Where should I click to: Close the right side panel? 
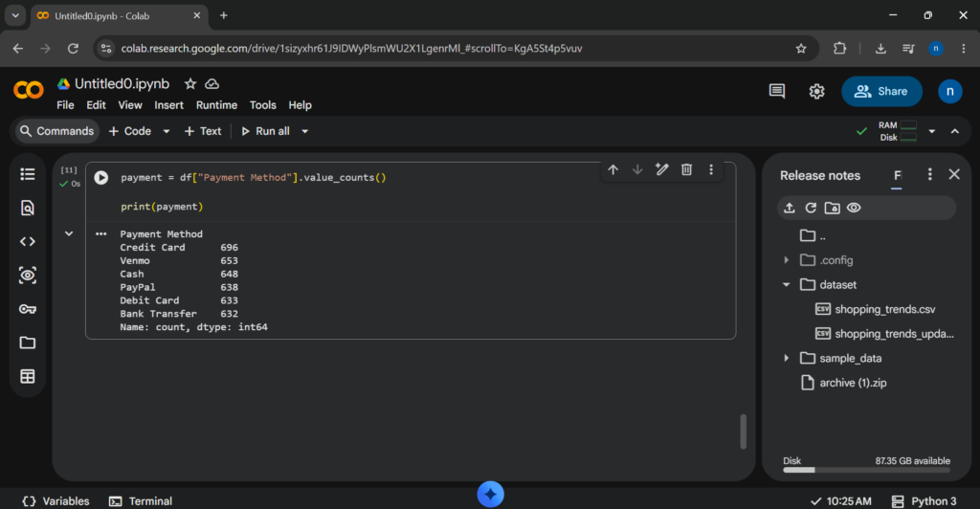click(954, 175)
